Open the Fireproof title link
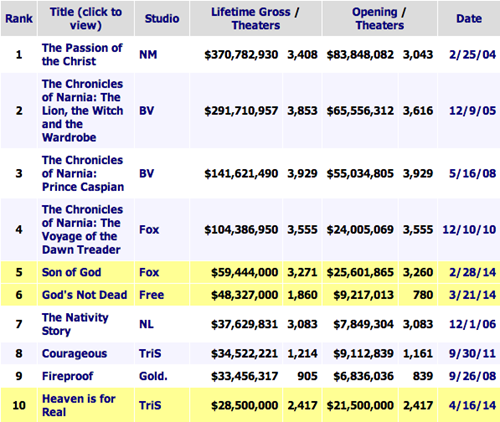500x422 pixels. [x=67, y=376]
